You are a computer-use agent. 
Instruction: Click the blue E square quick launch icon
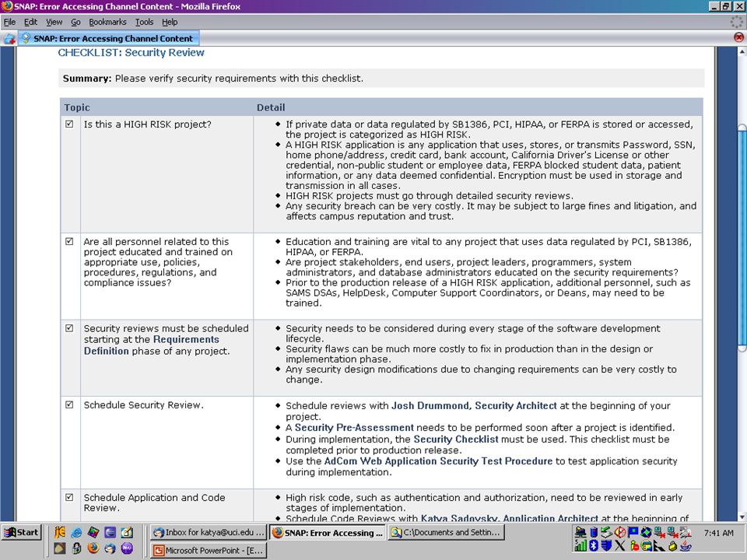click(x=110, y=532)
